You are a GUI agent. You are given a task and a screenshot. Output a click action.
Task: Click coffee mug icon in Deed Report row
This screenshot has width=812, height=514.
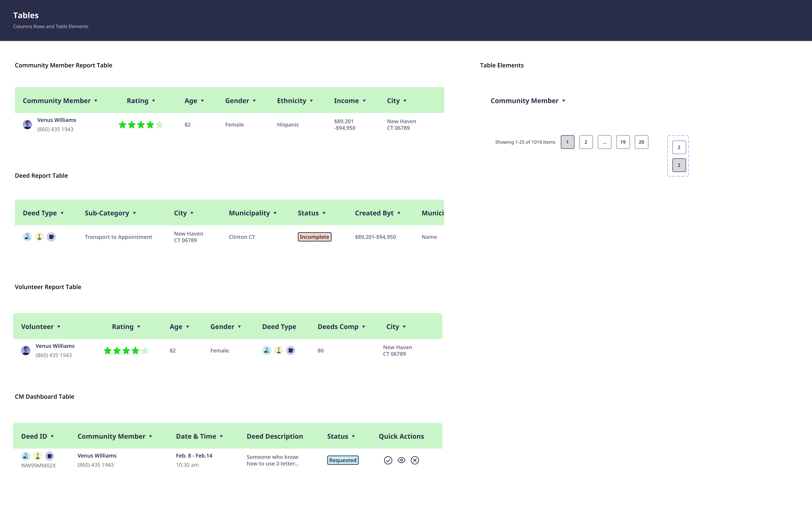(x=51, y=237)
